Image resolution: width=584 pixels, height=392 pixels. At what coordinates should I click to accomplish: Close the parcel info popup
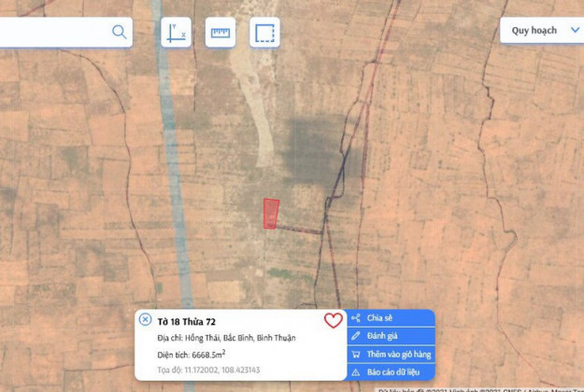[145, 319]
